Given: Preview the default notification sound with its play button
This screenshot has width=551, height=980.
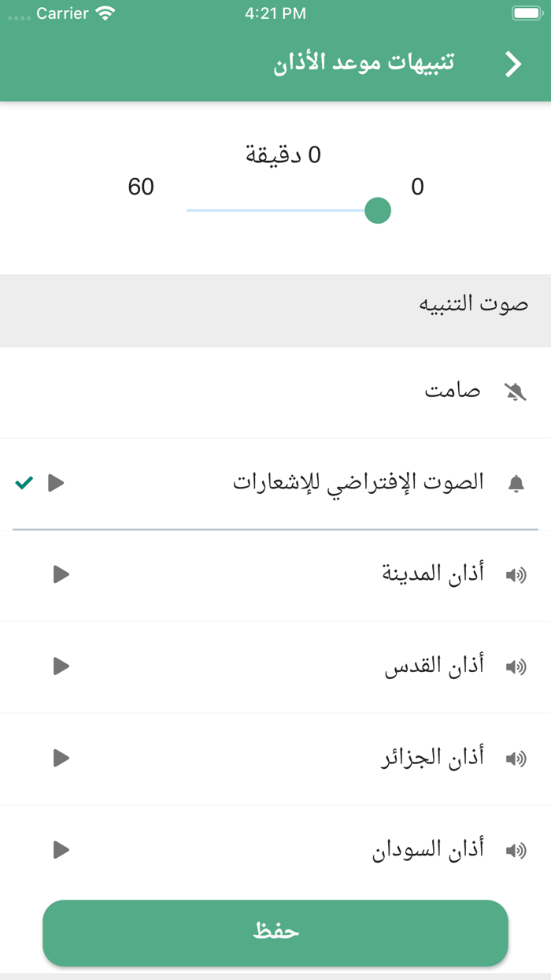Looking at the screenshot, I should pyautogui.click(x=55, y=484).
